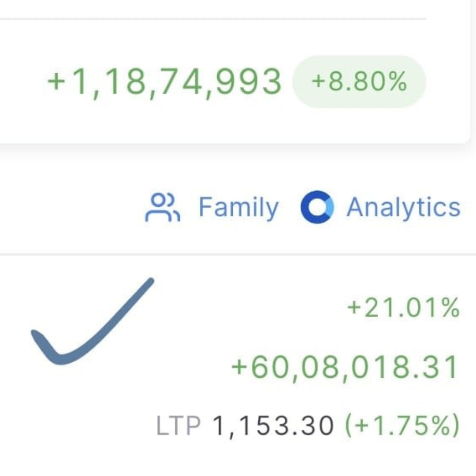Click the divider line below Family and Analytics
Screen dimensions: 476x476
pyautogui.click(x=238, y=254)
